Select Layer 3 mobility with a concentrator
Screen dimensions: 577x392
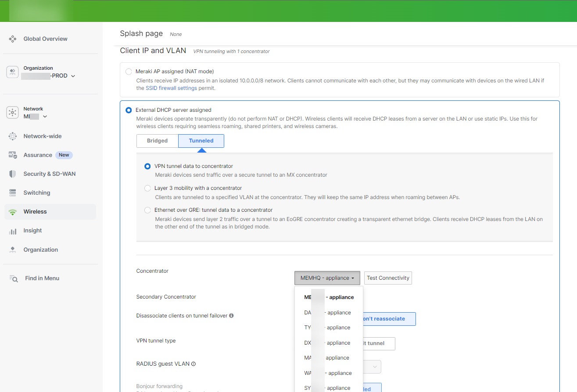click(147, 188)
